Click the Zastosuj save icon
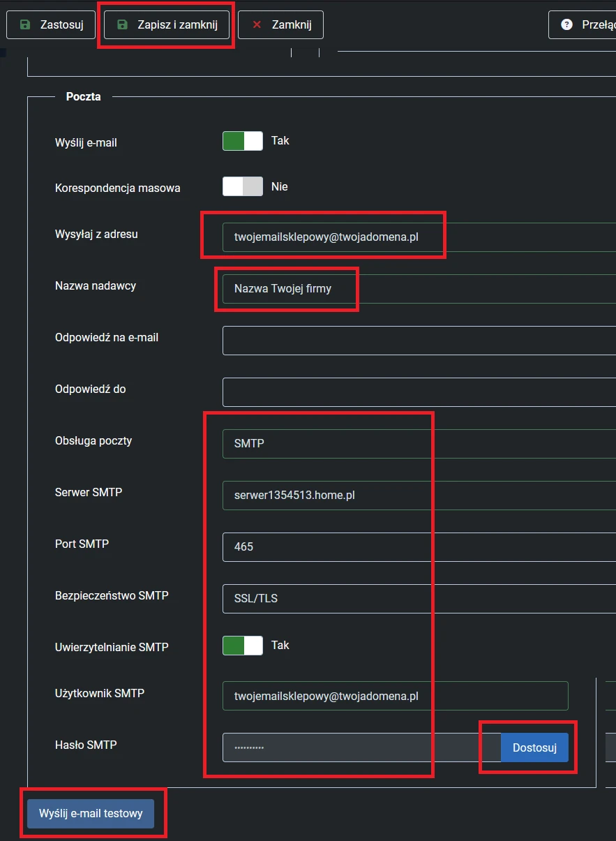This screenshot has height=841, width=616. pyautogui.click(x=25, y=25)
